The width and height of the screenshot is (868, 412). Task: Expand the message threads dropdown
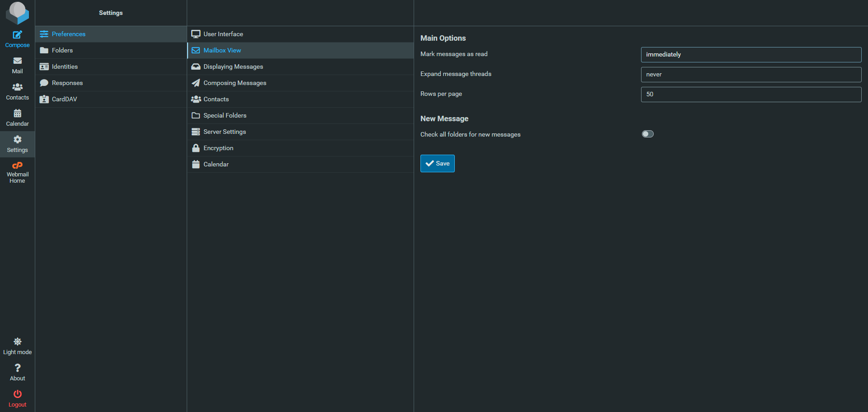coord(750,75)
